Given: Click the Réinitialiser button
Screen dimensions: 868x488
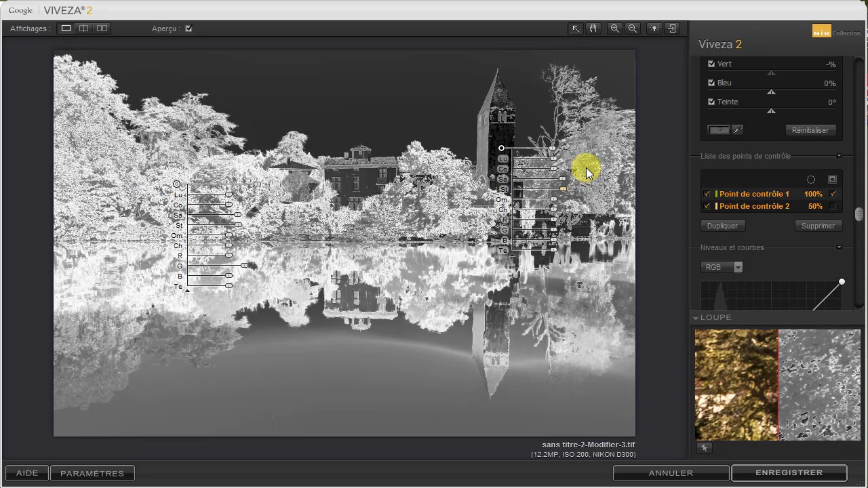Looking at the screenshot, I should click(810, 130).
